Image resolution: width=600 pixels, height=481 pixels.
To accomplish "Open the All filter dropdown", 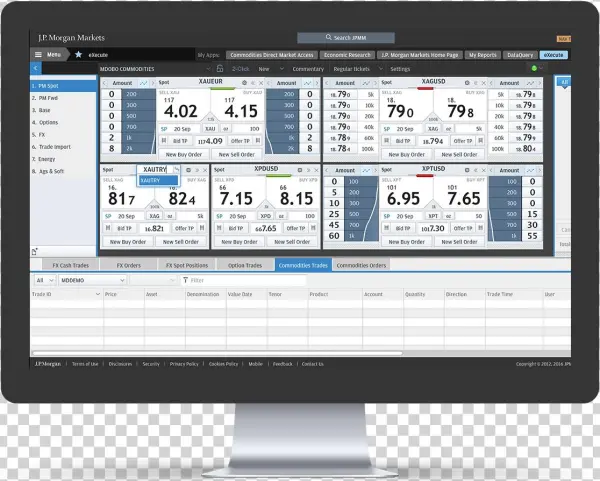I will pos(45,281).
